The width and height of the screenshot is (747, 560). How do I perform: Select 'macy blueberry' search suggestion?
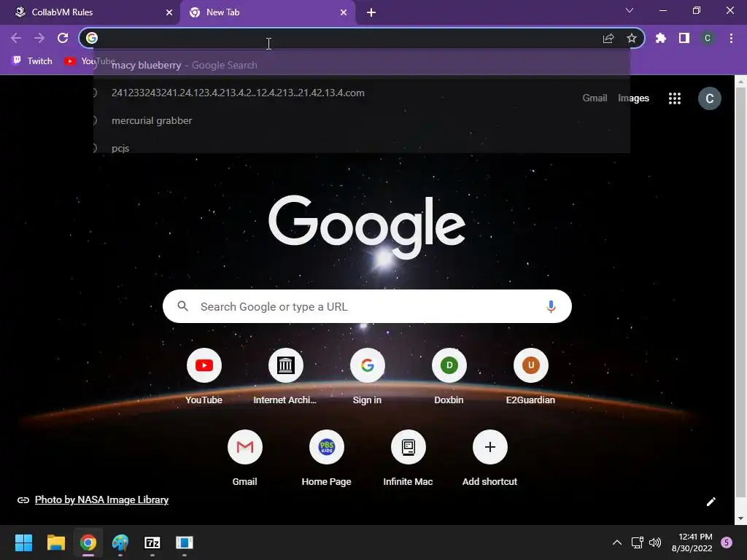click(362, 65)
